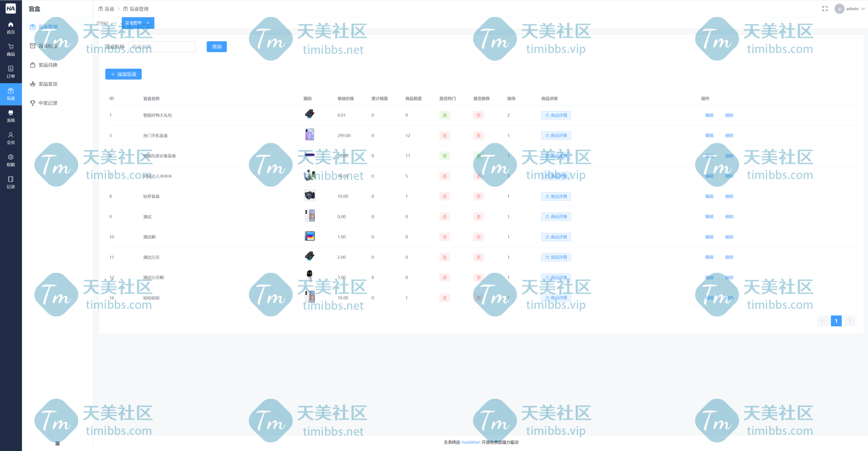Open tablet thumbnail of 测试啊 row
The height and width of the screenshot is (451, 868).
[309, 236]
